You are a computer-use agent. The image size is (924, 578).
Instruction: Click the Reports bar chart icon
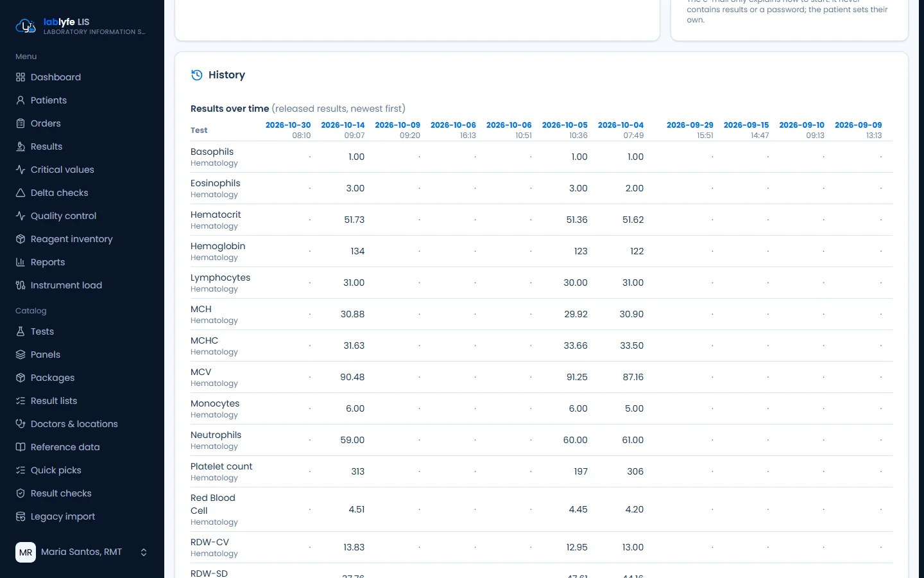point(21,262)
